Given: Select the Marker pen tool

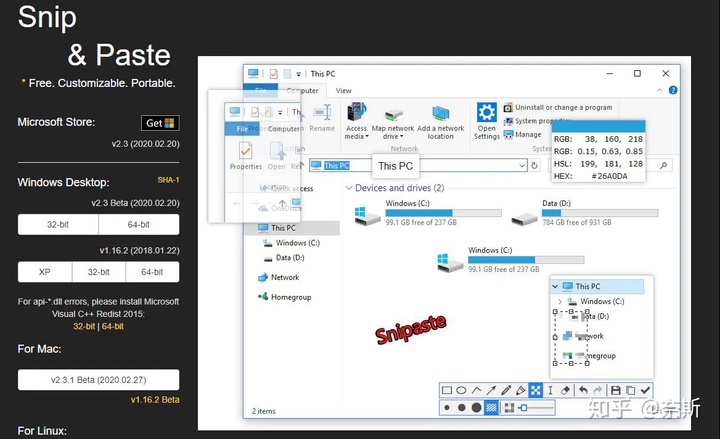Looking at the screenshot, I should coord(521,390).
